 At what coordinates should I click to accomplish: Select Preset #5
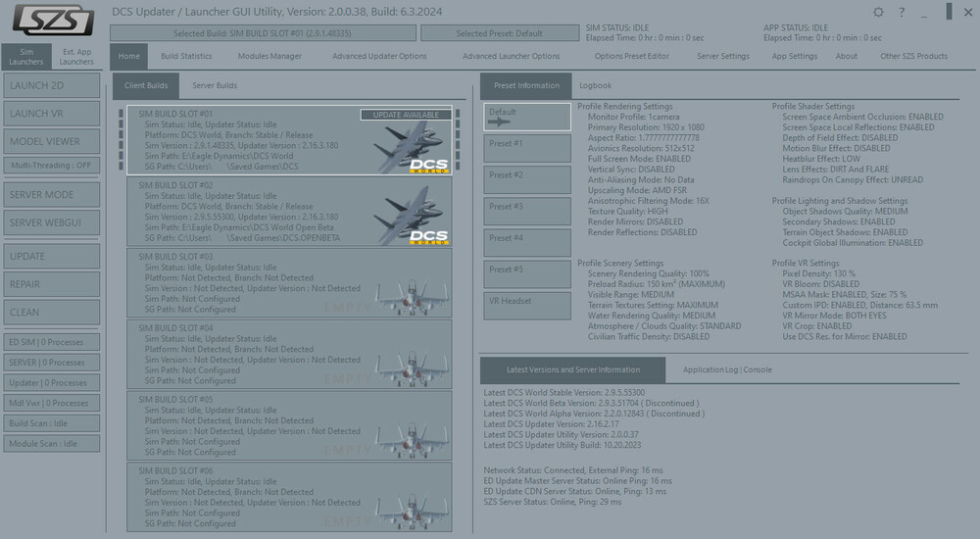527,274
